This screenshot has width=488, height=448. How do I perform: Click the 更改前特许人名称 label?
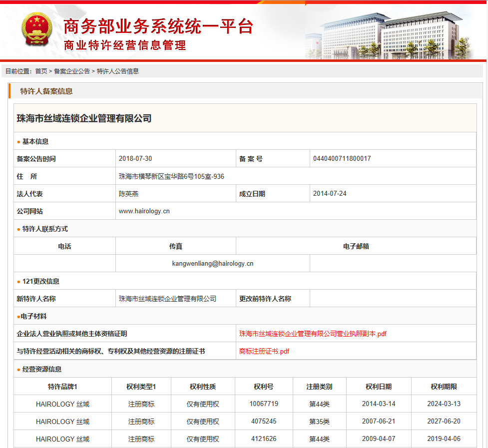tap(265, 299)
